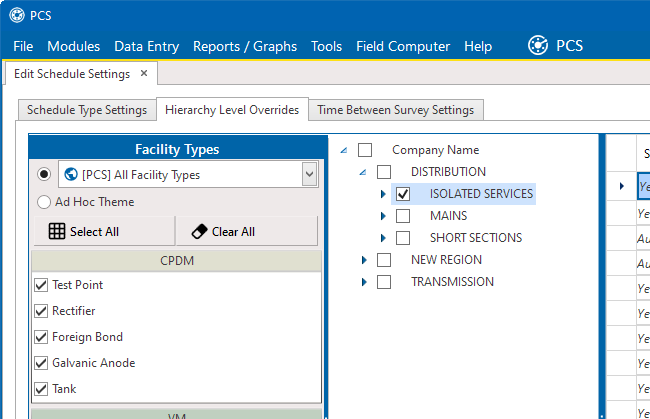Click the Clear All button

click(x=247, y=231)
